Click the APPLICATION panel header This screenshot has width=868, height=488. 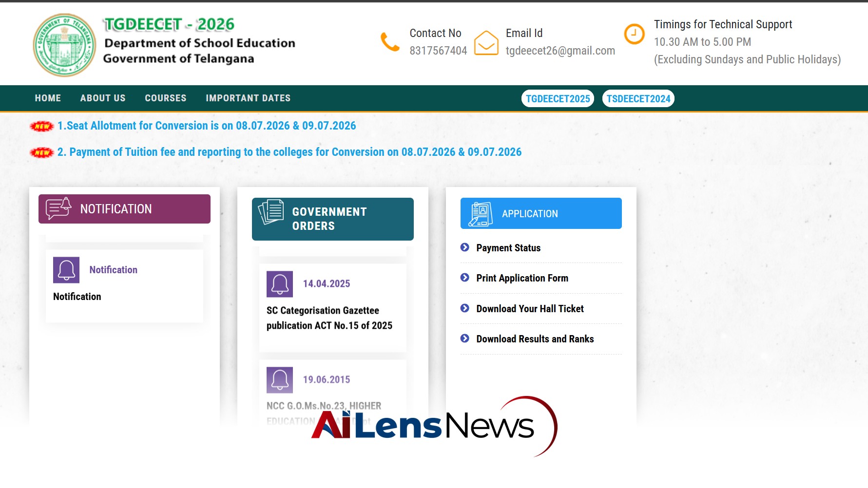point(541,213)
